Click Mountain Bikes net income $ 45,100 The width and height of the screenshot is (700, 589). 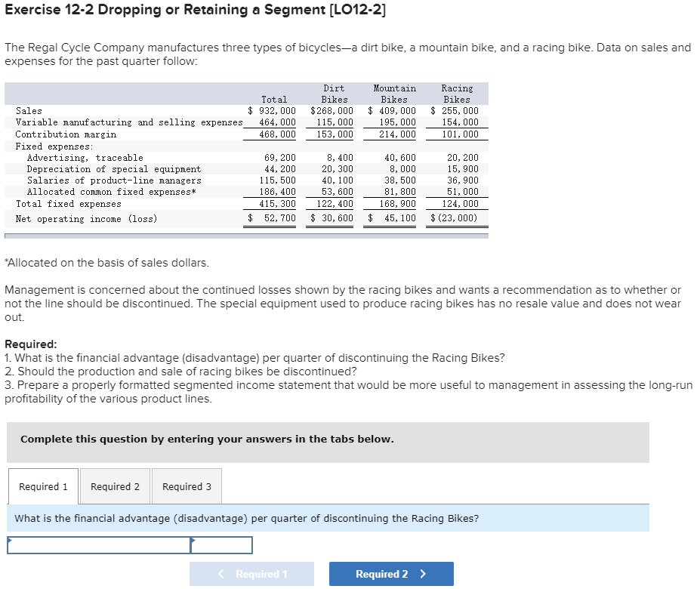[x=392, y=218]
